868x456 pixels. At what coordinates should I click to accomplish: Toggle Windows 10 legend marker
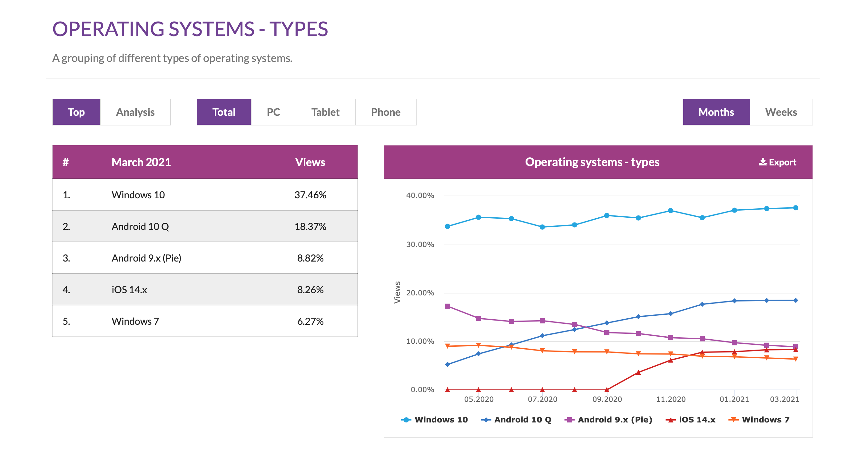(x=406, y=420)
